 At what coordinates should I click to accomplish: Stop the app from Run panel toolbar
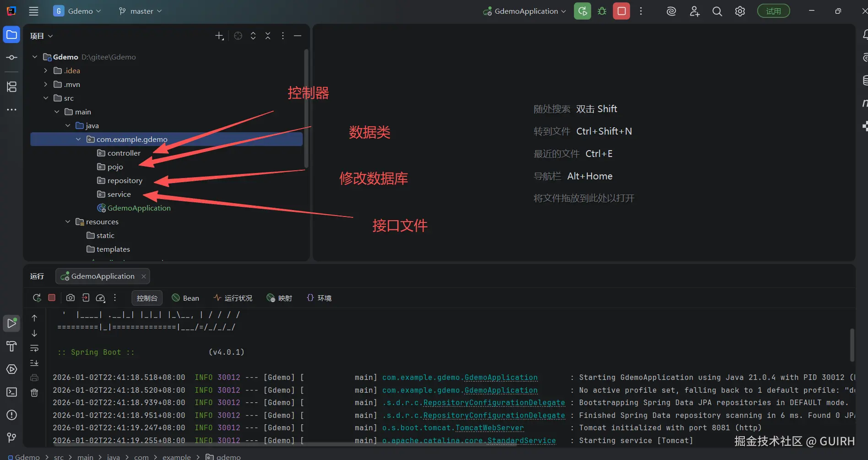pyautogui.click(x=52, y=298)
